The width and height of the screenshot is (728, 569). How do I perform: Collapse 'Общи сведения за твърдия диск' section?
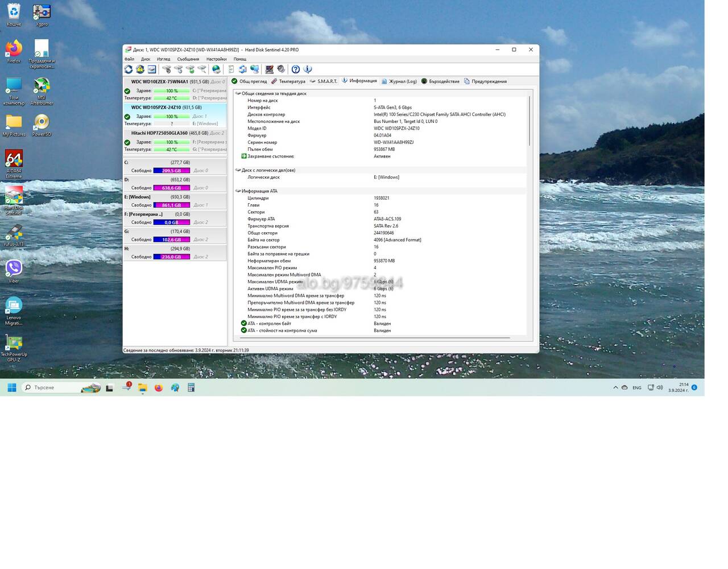click(238, 93)
